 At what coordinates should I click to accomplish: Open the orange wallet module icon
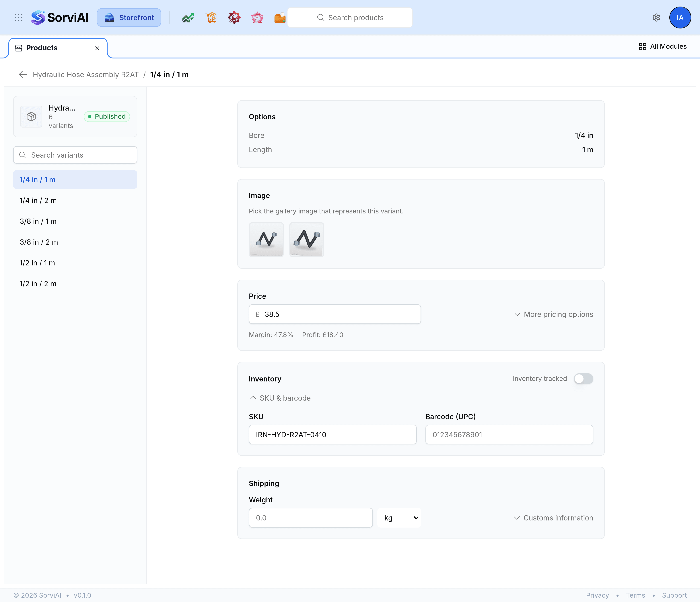(x=280, y=18)
